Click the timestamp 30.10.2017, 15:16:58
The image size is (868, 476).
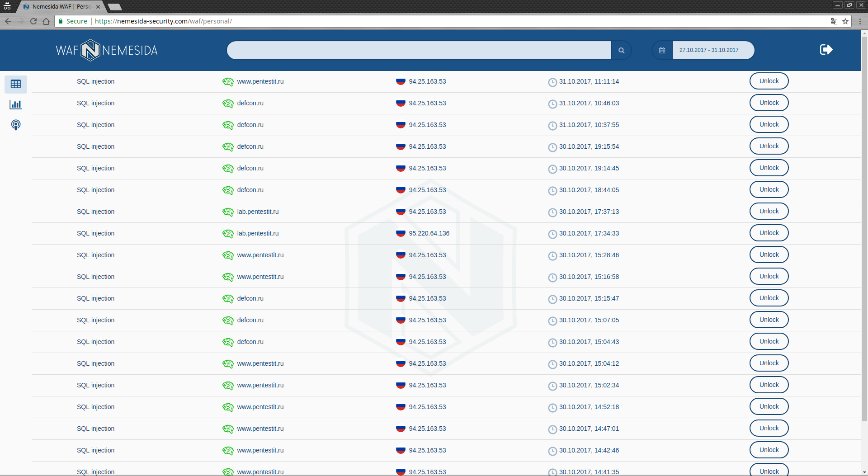coord(589,277)
